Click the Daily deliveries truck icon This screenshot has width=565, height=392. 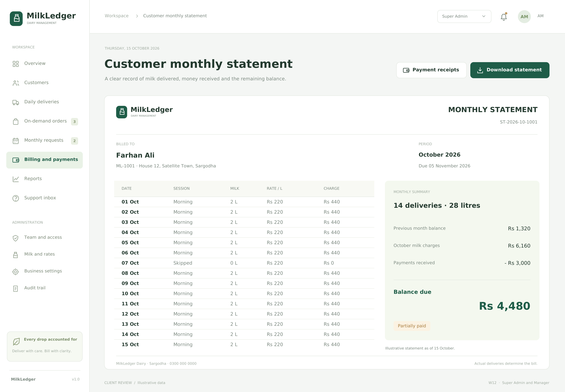point(16,102)
